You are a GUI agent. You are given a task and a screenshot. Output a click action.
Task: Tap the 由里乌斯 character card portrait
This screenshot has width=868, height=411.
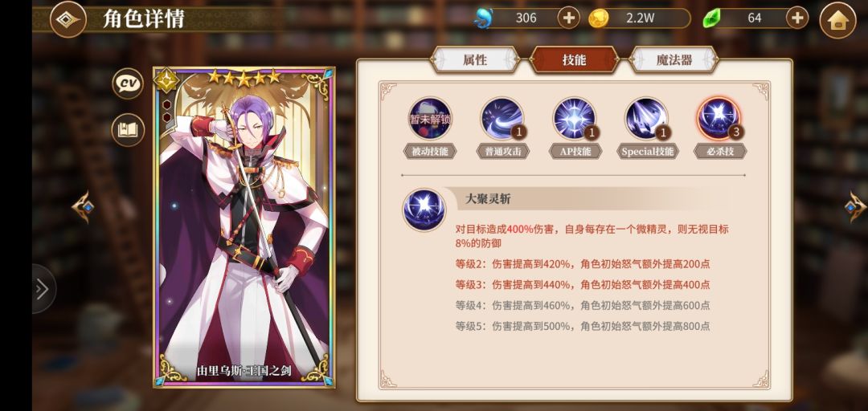tap(244, 227)
